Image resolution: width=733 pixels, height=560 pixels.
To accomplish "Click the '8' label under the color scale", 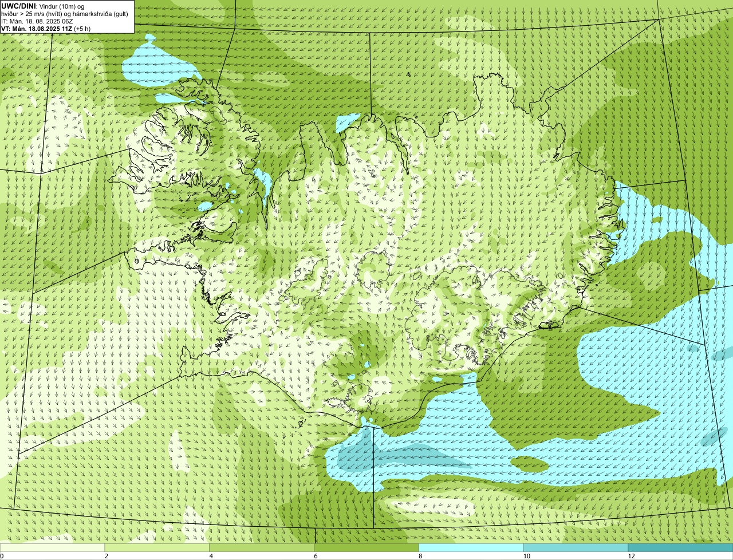I will point(421,556).
